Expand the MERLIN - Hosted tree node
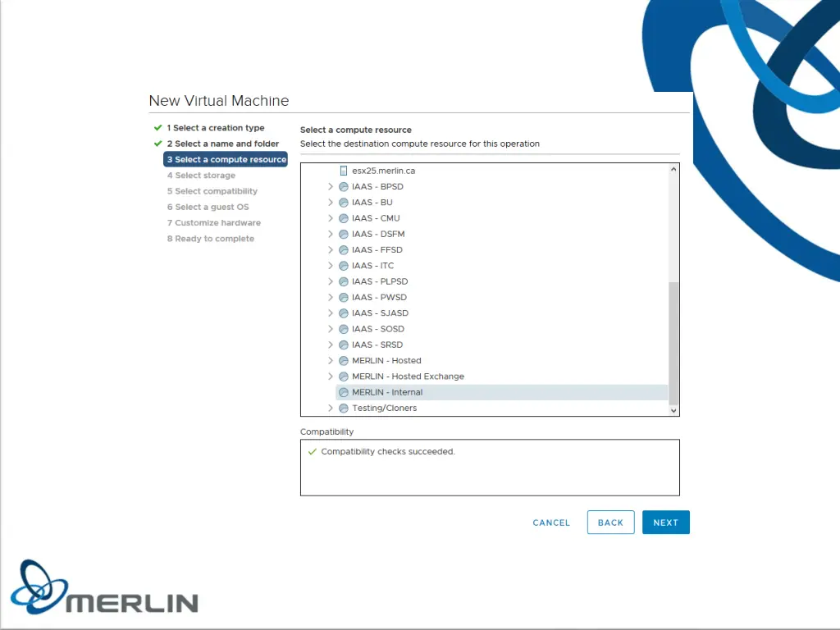Image resolution: width=840 pixels, height=630 pixels. (x=331, y=361)
